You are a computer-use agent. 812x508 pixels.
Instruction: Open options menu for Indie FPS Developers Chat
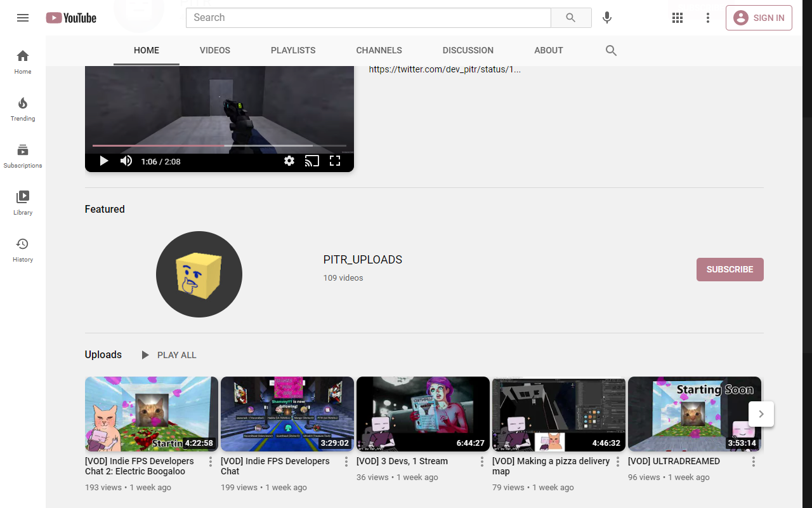[346, 462]
